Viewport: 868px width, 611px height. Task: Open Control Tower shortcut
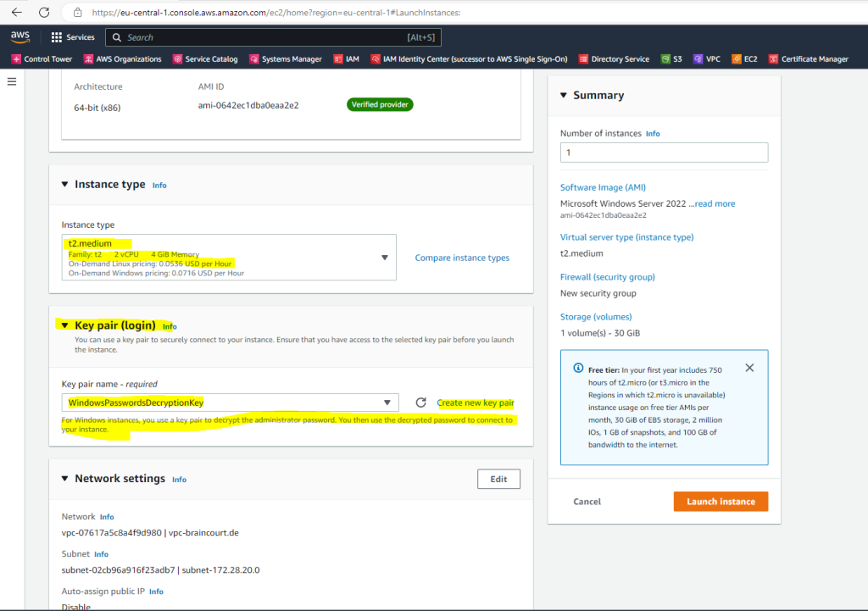coord(42,58)
